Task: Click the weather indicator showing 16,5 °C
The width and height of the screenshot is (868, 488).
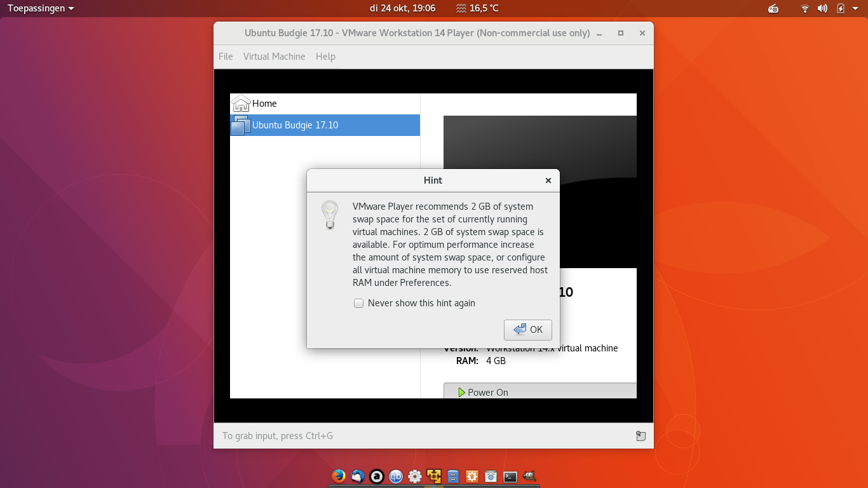Action: pyautogui.click(x=477, y=8)
